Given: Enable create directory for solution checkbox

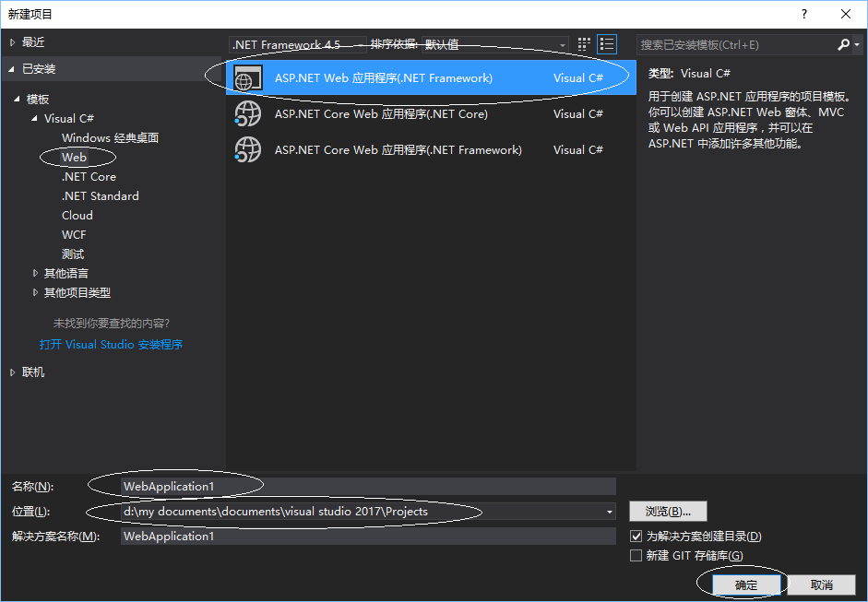Looking at the screenshot, I should click(636, 537).
